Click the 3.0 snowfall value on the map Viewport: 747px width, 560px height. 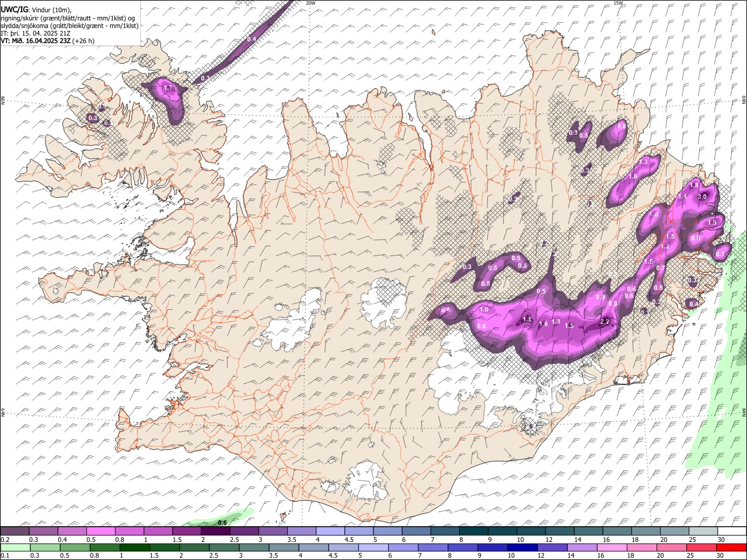pos(703,197)
